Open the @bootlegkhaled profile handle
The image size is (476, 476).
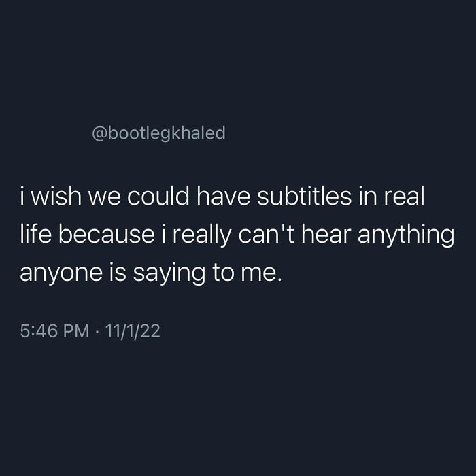coord(158,133)
